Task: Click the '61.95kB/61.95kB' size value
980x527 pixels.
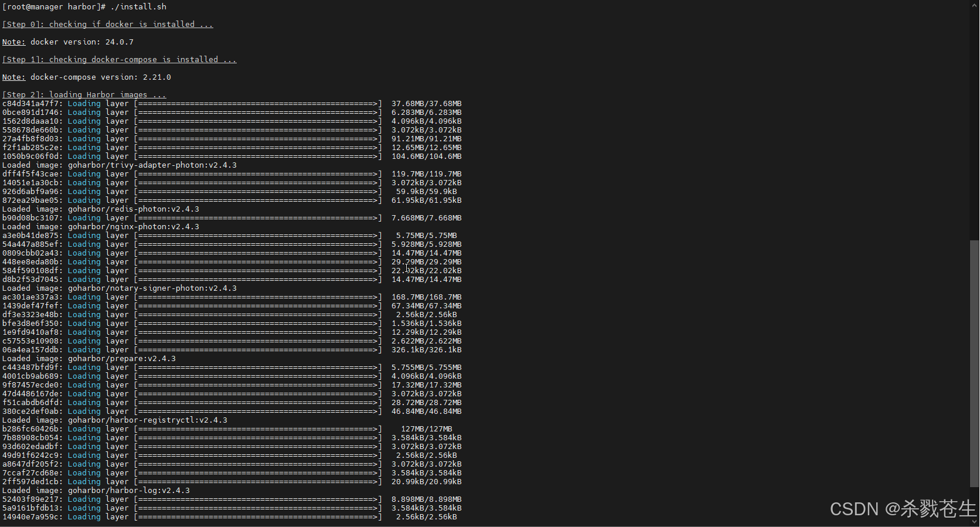Action: pyautogui.click(x=427, y=200)
